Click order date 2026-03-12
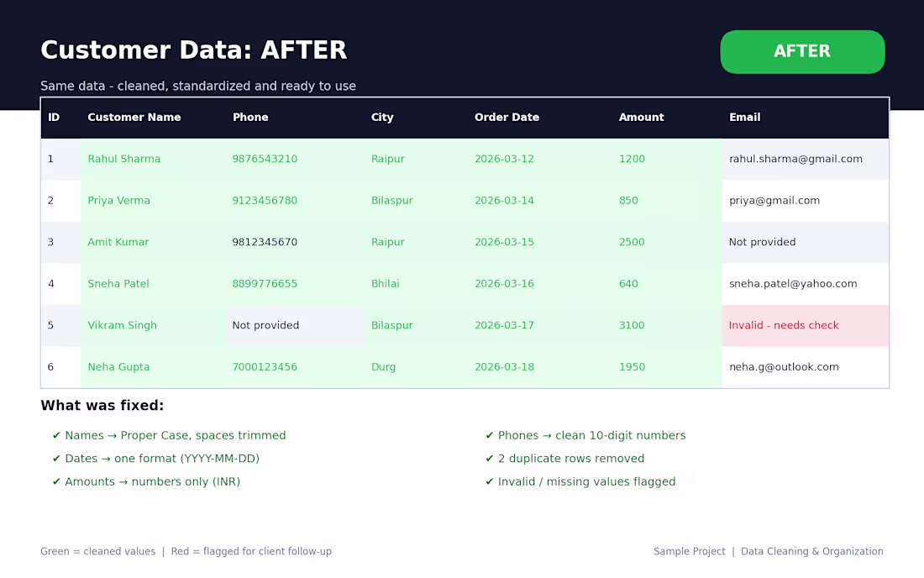924x578 pixels. pyautogui.click(x=504, y=159)
